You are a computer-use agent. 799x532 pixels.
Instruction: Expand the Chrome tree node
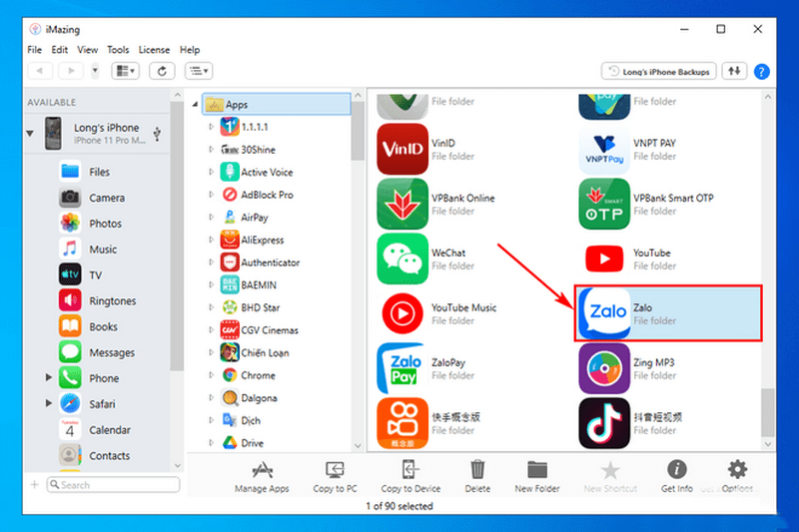[x=212, y=374]
